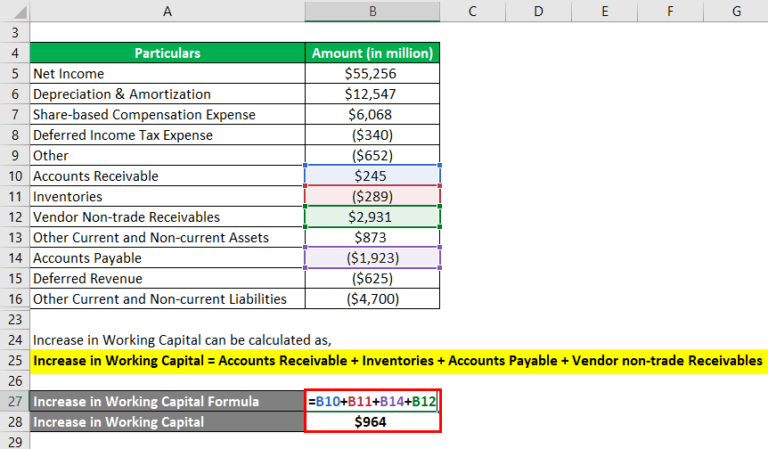Select row 3 header

point(15,32)
